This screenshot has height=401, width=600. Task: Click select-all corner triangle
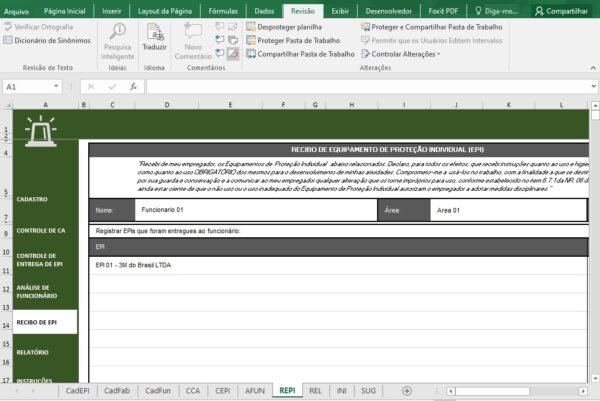7,104
